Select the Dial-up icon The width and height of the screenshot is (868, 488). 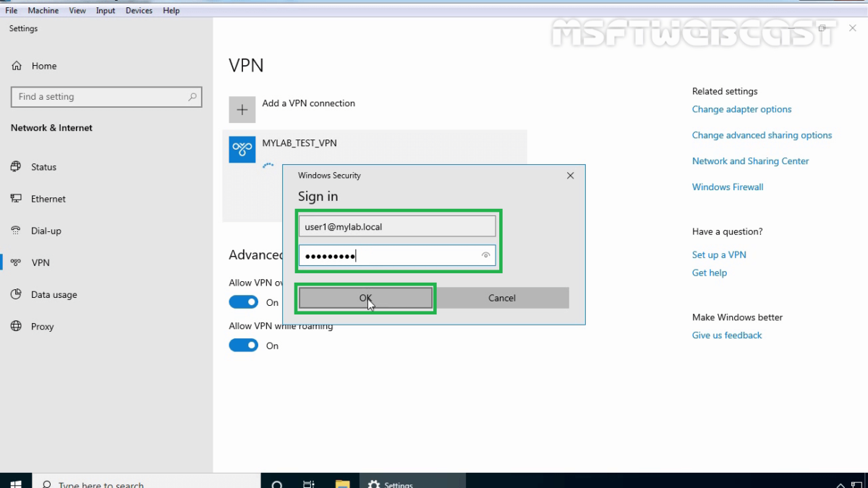tap(16, 231)
